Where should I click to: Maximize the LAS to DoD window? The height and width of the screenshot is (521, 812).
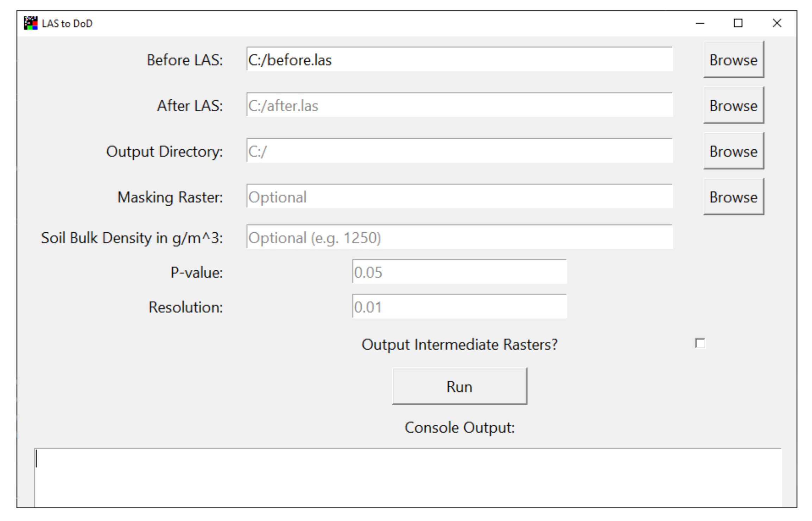click(x=738, y=24)
